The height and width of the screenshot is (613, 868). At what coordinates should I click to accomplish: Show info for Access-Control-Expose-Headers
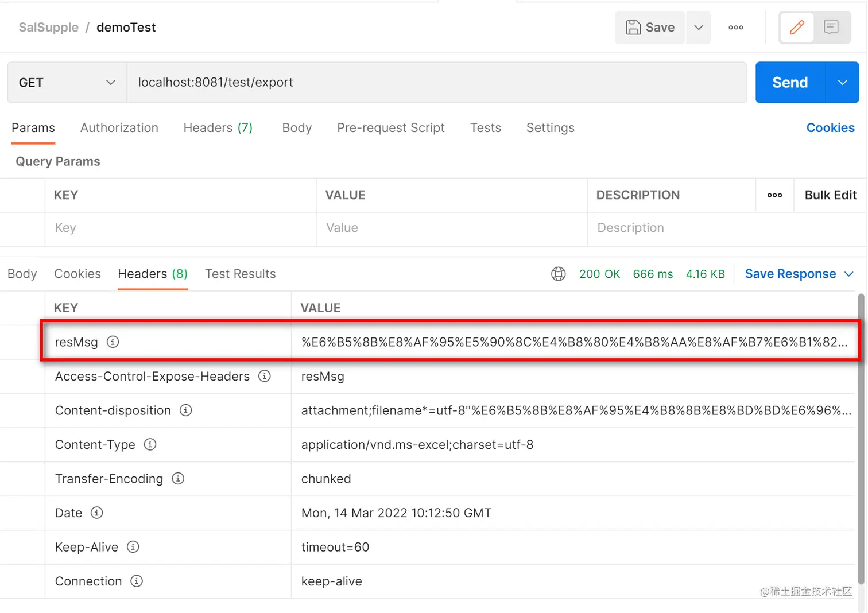[265, 376]
